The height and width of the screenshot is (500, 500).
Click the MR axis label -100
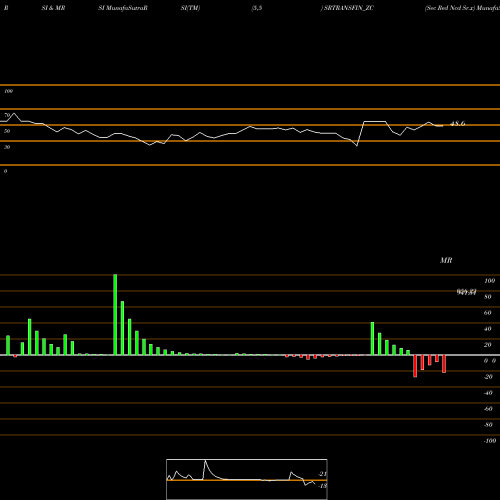(x=490, y=441)
